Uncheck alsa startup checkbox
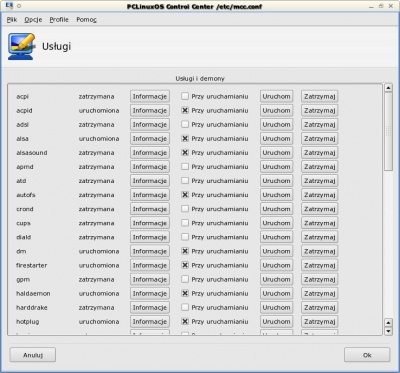The height and width of the screenshot is (373, 400). tap(185, 138)
